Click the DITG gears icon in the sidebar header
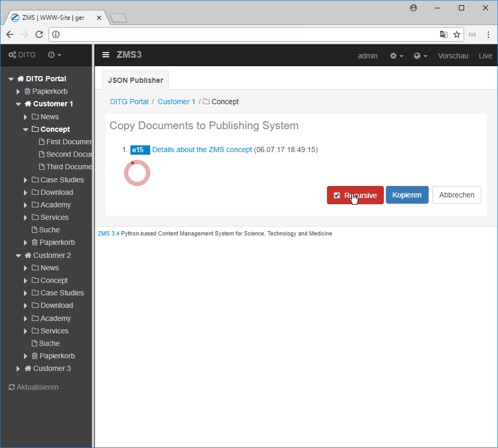The width and height of the screenshot is (498, 448). (13, 55)
